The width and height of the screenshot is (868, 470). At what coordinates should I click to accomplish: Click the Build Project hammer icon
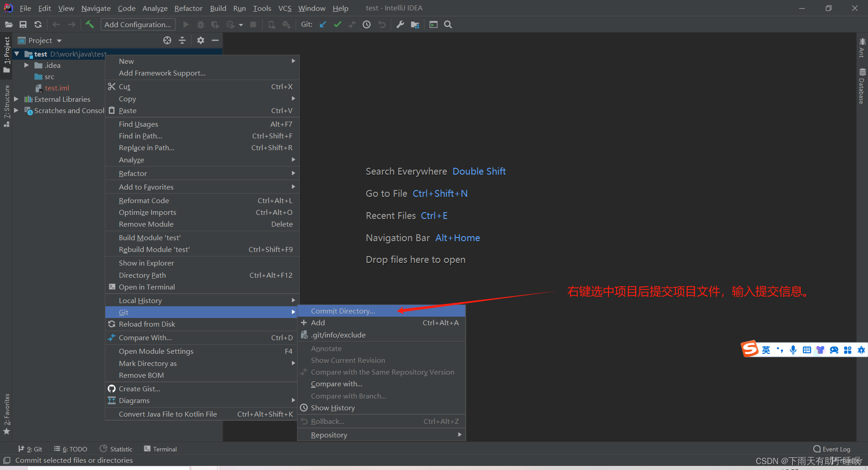tap(90, 24)
